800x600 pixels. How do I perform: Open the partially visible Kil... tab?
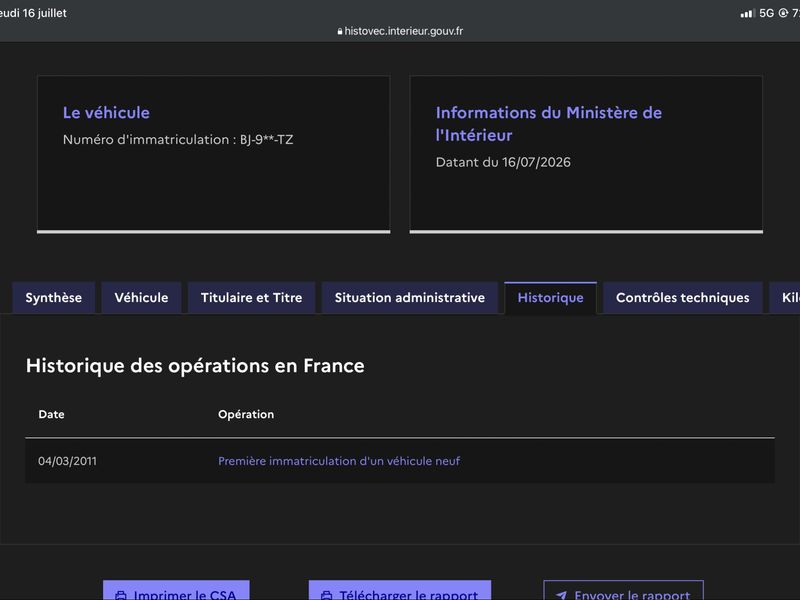pos(786,297)
